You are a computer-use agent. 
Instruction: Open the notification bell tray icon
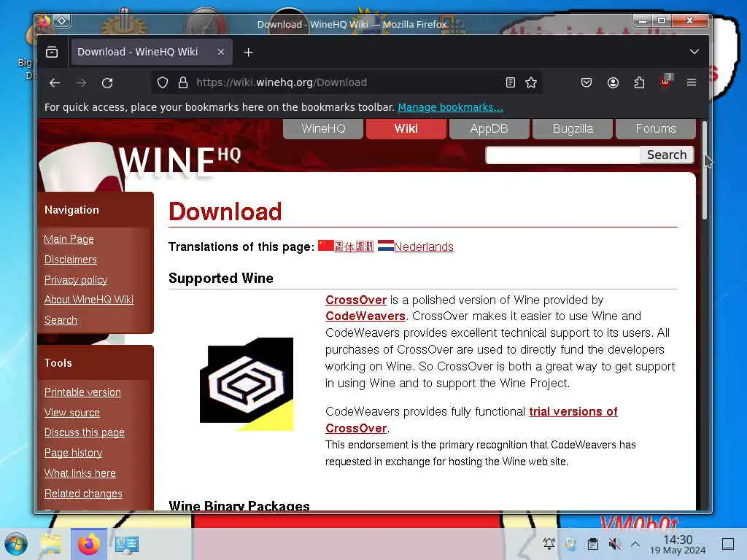[x=549, y=544]
